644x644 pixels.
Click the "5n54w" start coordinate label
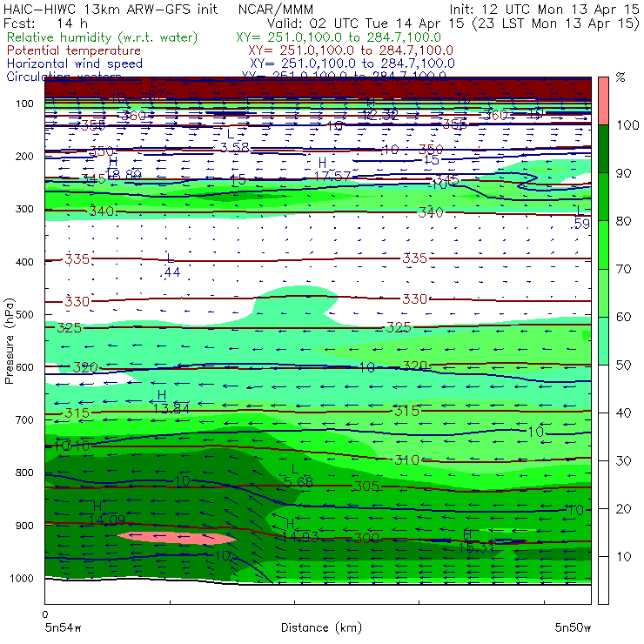(64, 627)
